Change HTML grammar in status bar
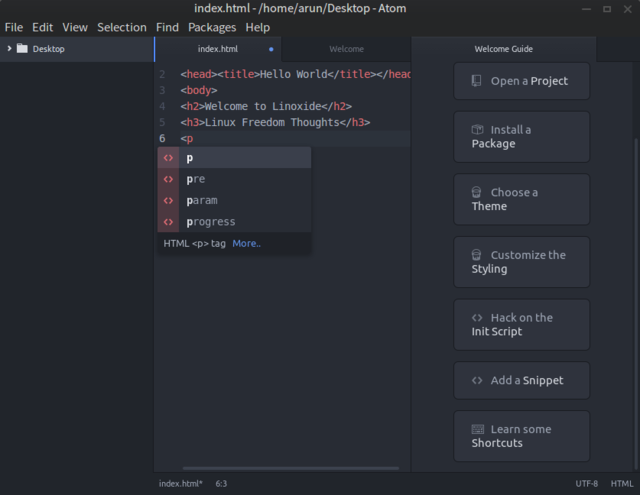The height and width of the screenshot is (495, 640). click(622, 484)
